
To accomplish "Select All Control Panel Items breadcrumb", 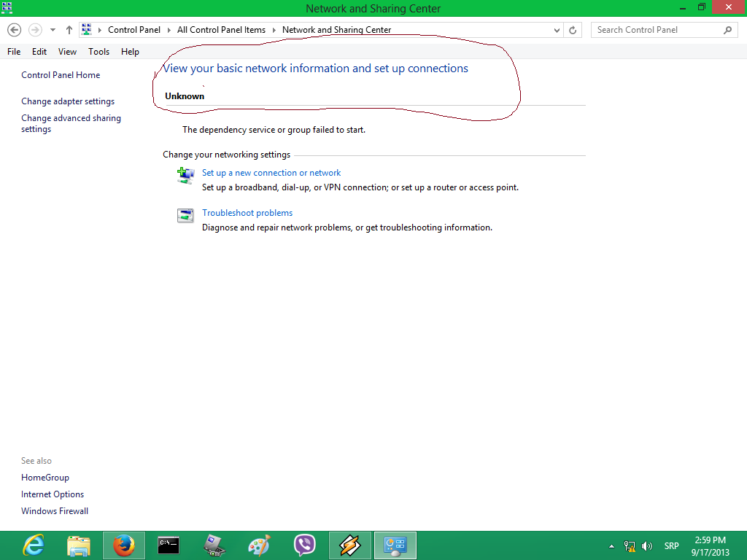I will 221,29.
